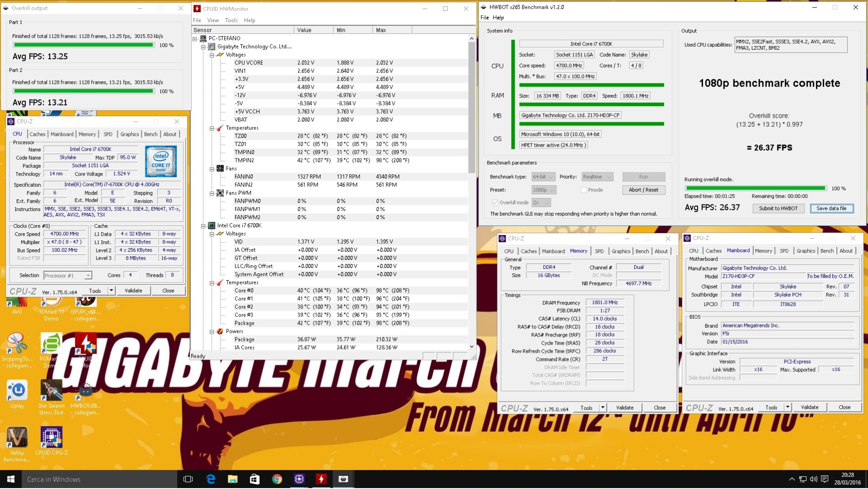Open Priority Realtime dropdown
Image resolution: width=868 pixels, height=489 pixels.
pos(597,177)
